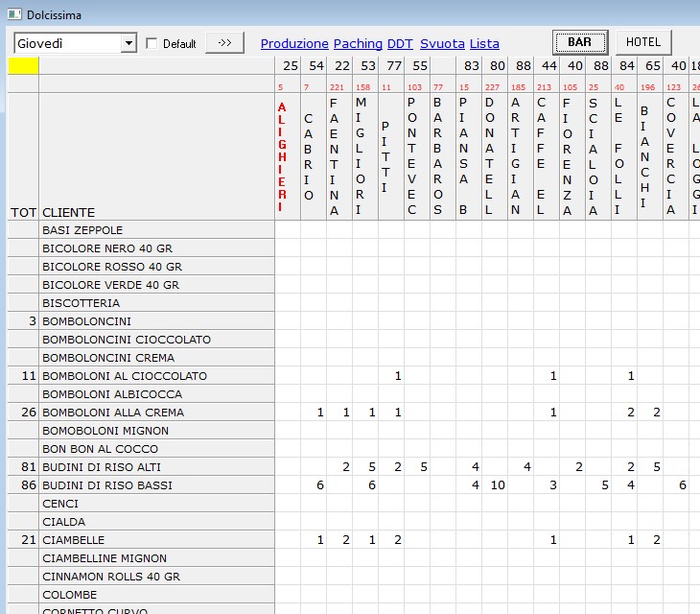Click the BOMBOLONI ALLA CREMA row label
Viewport: 700px width, 614px height.
point(113,413)
